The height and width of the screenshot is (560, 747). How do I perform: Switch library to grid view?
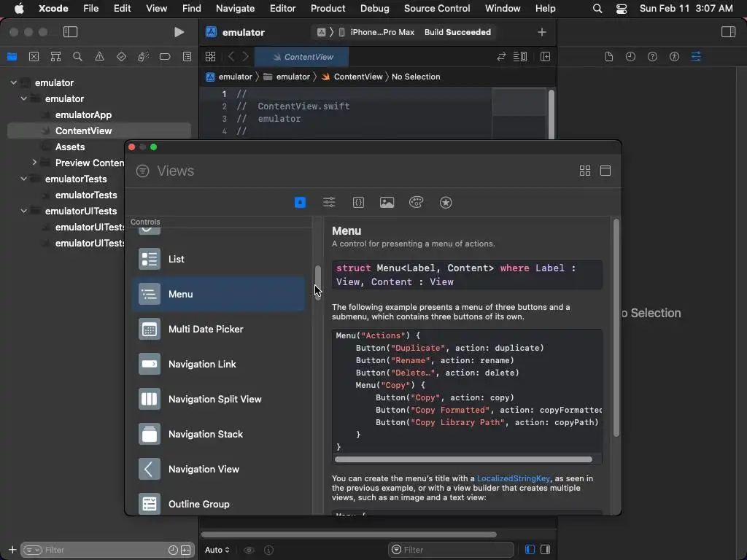(x=585, y=171)
